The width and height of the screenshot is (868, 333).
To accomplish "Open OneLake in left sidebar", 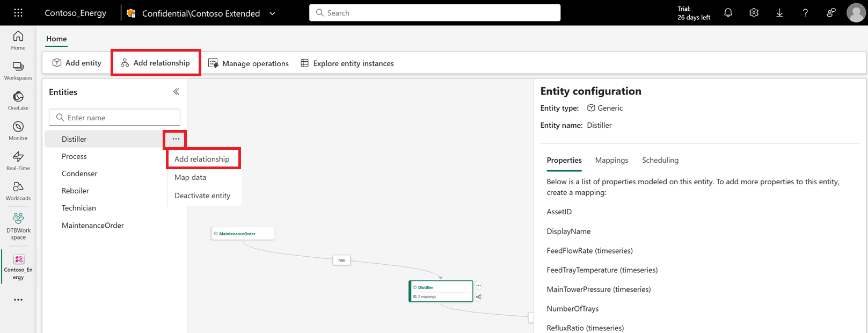I will tap(18, 100).
